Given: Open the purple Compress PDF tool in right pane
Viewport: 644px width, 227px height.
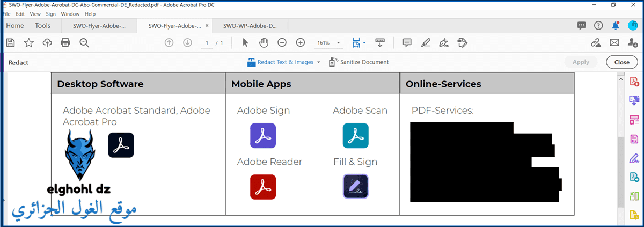Looking at the screenshot, I should pyautogui.click(x=634, y=138).
